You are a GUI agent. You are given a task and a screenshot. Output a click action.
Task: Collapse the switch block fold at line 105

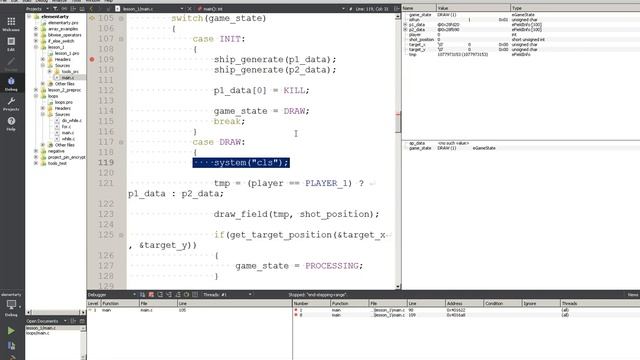pyautogui.click(x=121, y=18)
